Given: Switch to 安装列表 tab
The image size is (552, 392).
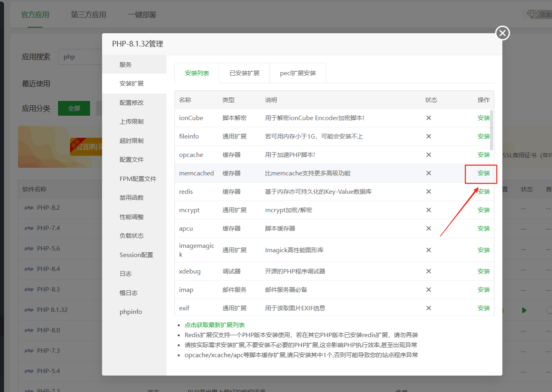Looking at the screenshot, I should click(x=197, y=73).
